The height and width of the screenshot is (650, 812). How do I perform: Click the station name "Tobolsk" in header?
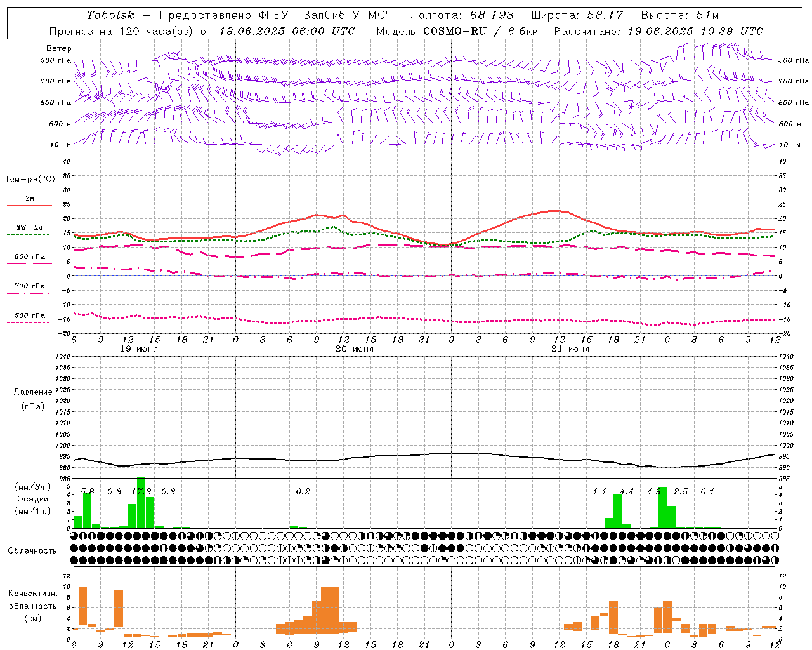pos(110,15)
